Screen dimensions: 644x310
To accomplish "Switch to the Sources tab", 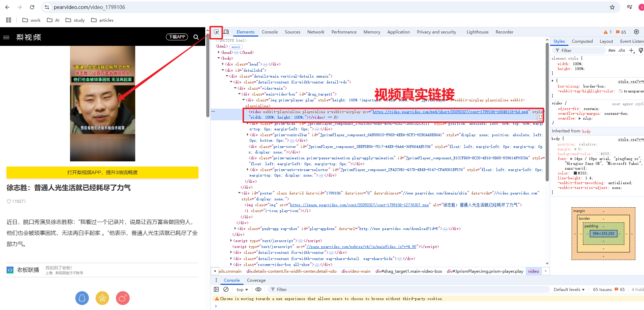I will tap(293, 32).
